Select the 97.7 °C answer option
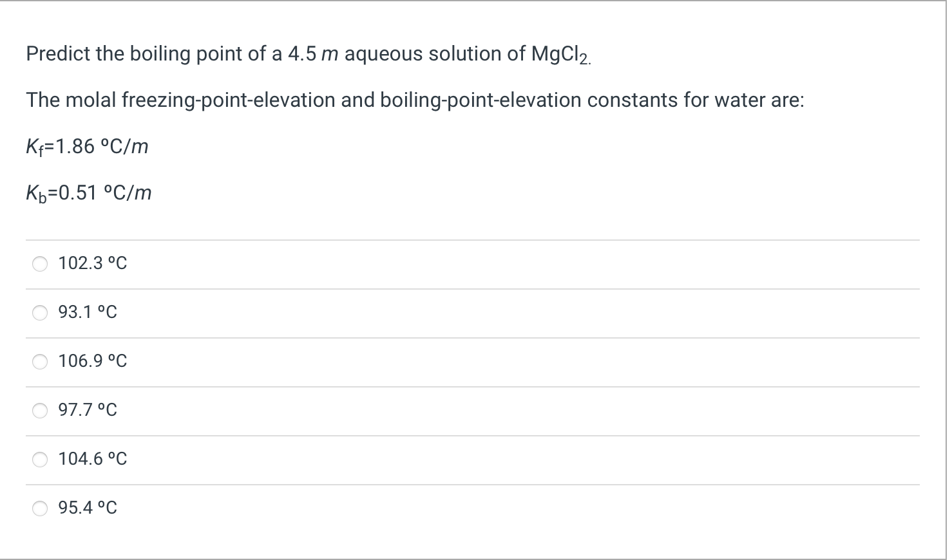The image size is (952, 560). pyautogui.click(x=39, y=411)
